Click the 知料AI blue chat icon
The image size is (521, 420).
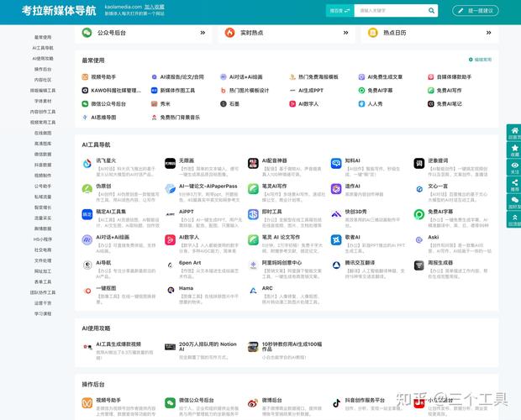tap(336, 163)
